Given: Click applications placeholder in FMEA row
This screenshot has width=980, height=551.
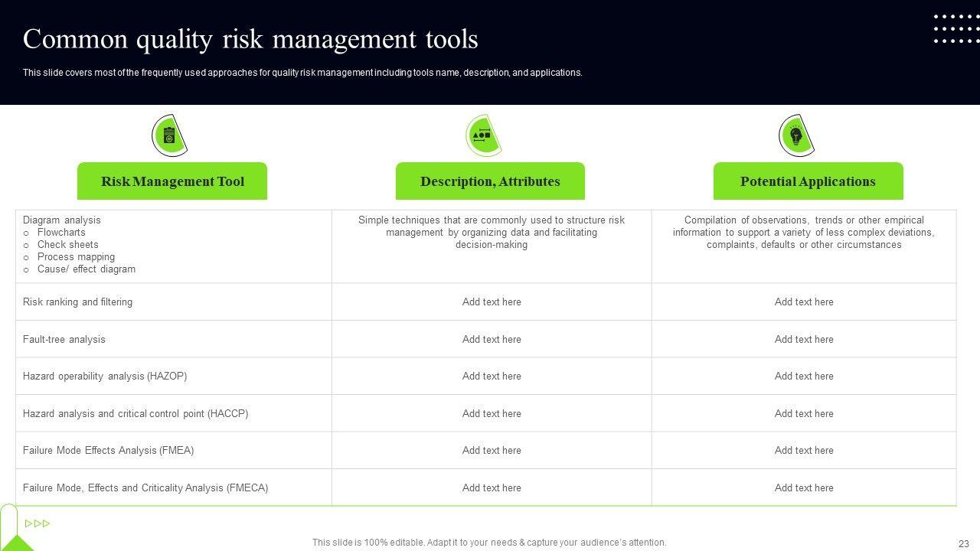Looking at the screenshot, I should [804, 450].
